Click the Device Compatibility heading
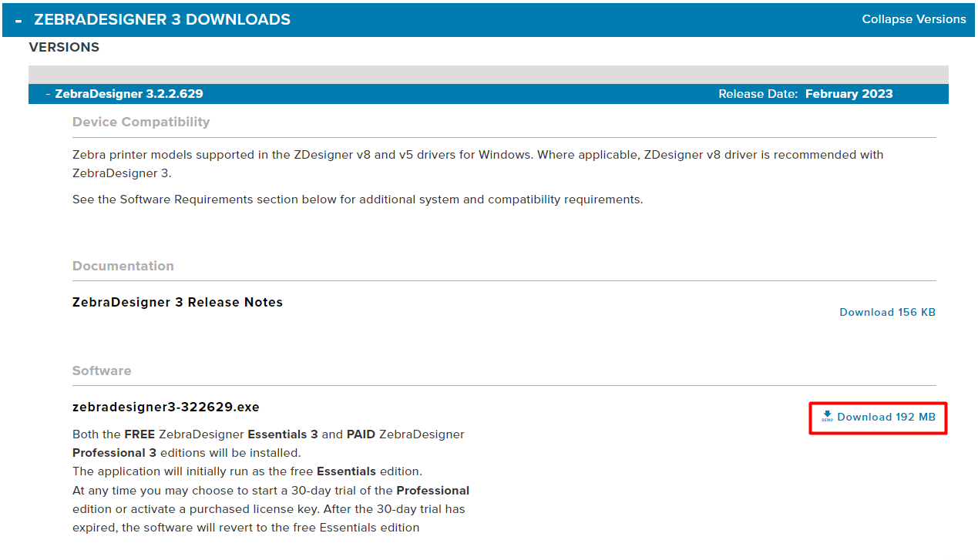 coord(141,122)
